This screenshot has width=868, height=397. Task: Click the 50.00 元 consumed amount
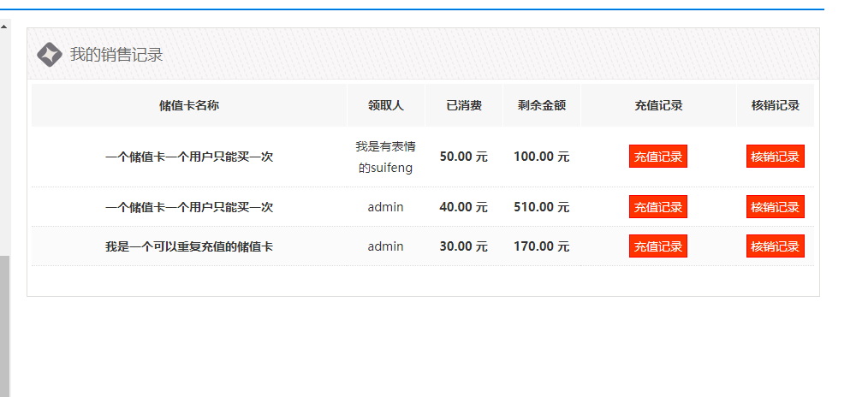[x=463, y=157]
